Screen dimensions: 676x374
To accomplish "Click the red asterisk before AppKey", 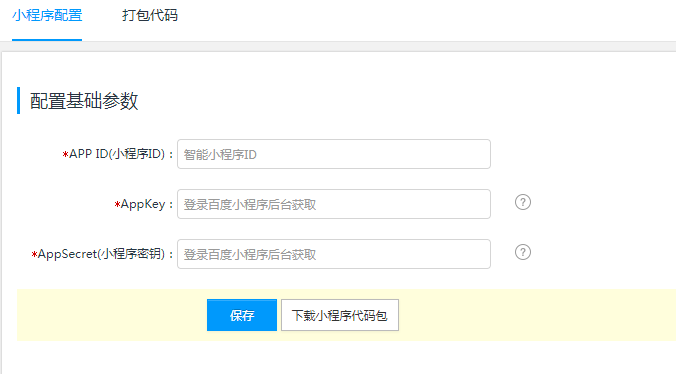I will click(x=117, y=204).
